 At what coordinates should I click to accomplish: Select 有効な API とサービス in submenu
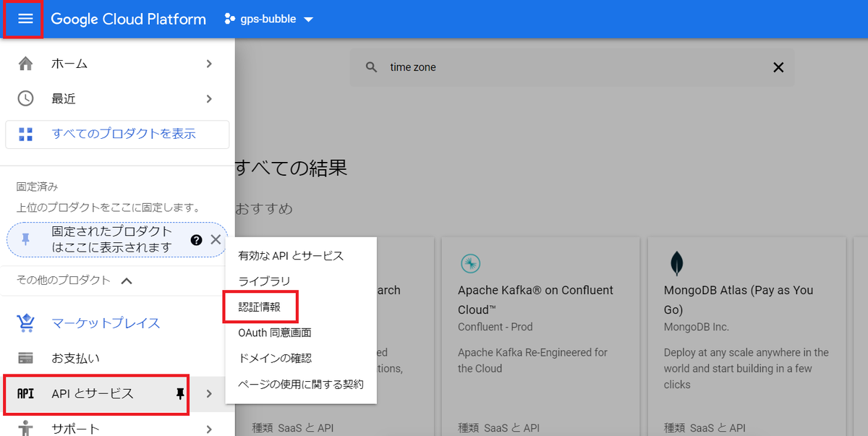coord(291,256)
